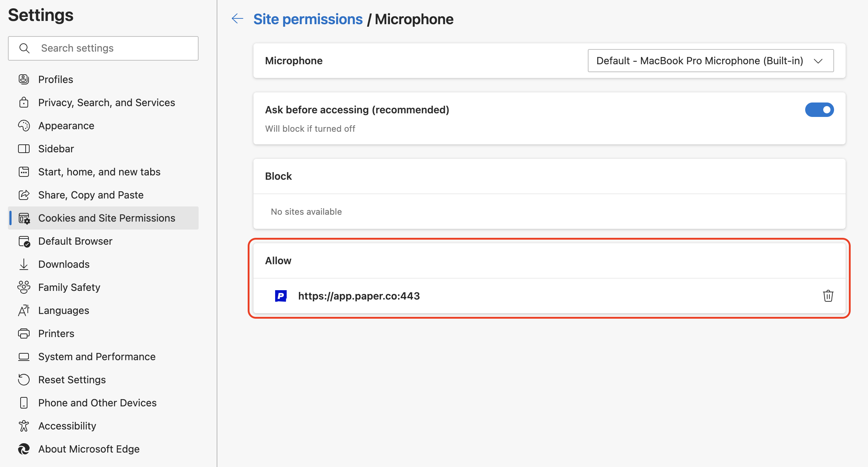Select Cookies and Site Permissions in sidebar

tap(107, 218)
